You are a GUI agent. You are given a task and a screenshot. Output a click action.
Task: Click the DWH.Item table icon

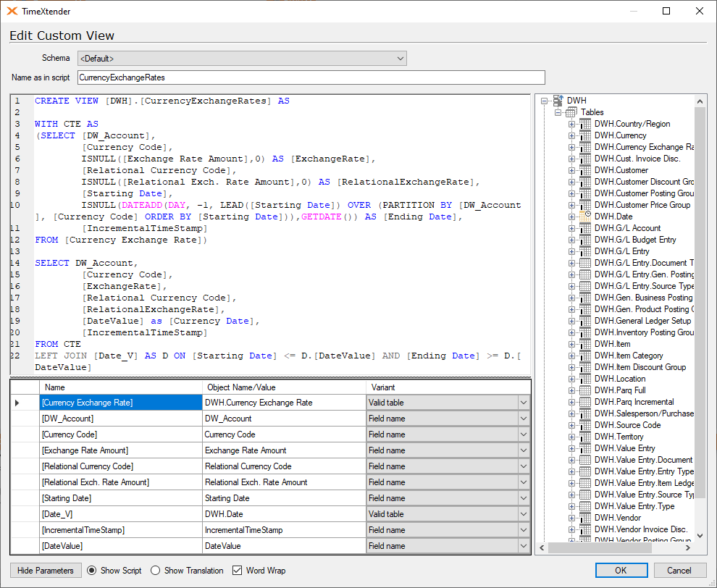tap(585, 344)
